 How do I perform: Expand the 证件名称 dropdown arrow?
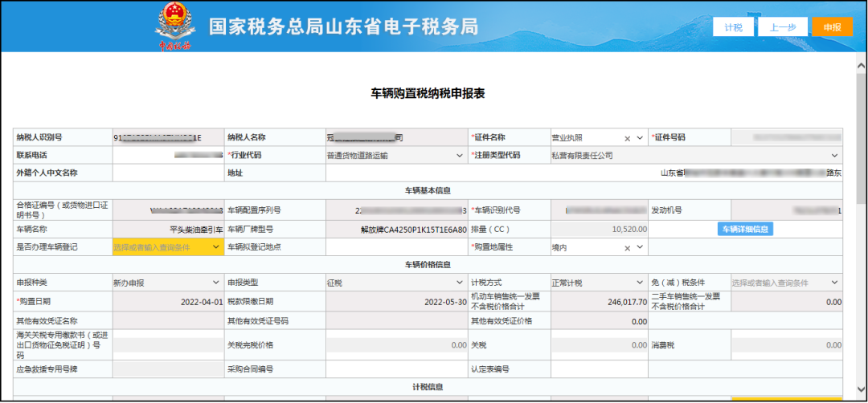coord(640,138)
